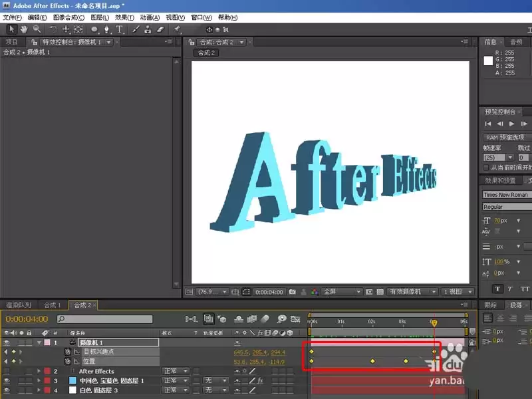The height and width of the screenshot is (399, 532).
Task: Select the Puppet Pin tool
Action: pyautogui.click(x=177, y=29)
